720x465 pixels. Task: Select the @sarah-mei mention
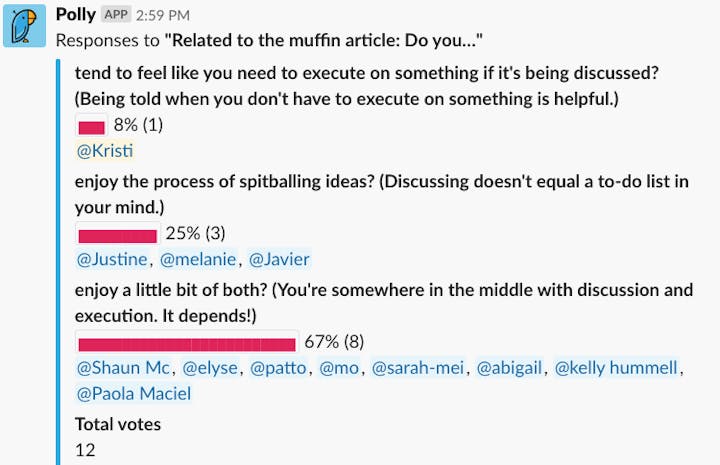point(418,368)
